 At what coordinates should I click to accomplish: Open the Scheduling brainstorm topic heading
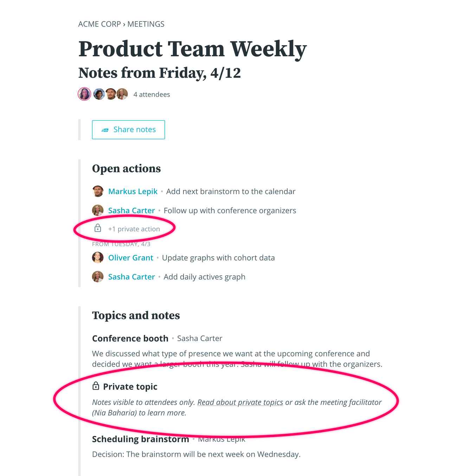(x=141, y=439)
